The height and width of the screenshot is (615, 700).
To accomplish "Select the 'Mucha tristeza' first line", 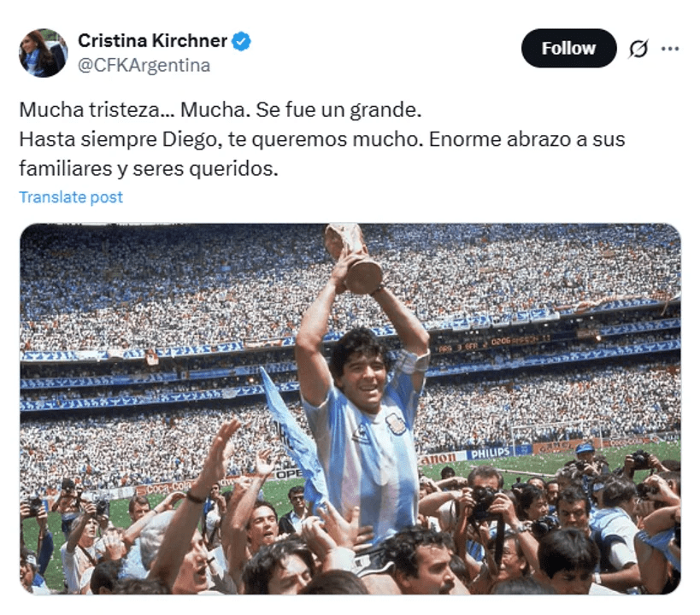I will 221,110.
